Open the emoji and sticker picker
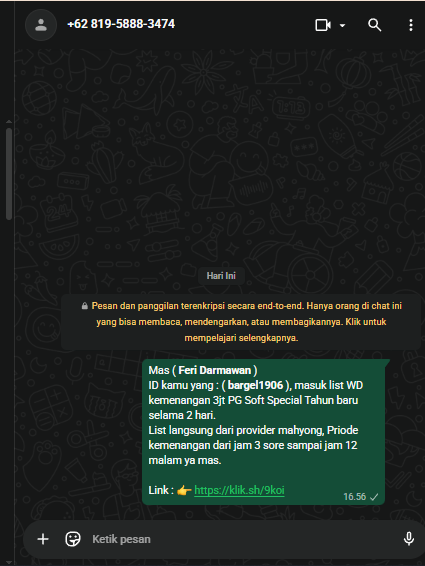The width and height of the screenshot is (425, 566). pyautogui.click(x=73, y=539)
